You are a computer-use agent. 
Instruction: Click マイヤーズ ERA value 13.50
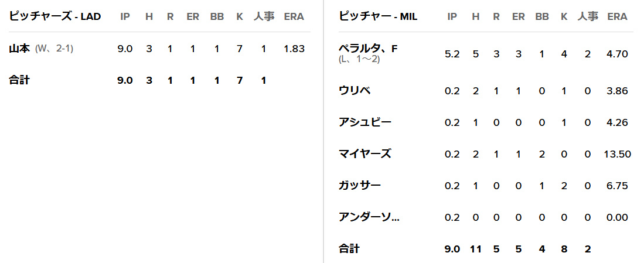pos(617,154)
